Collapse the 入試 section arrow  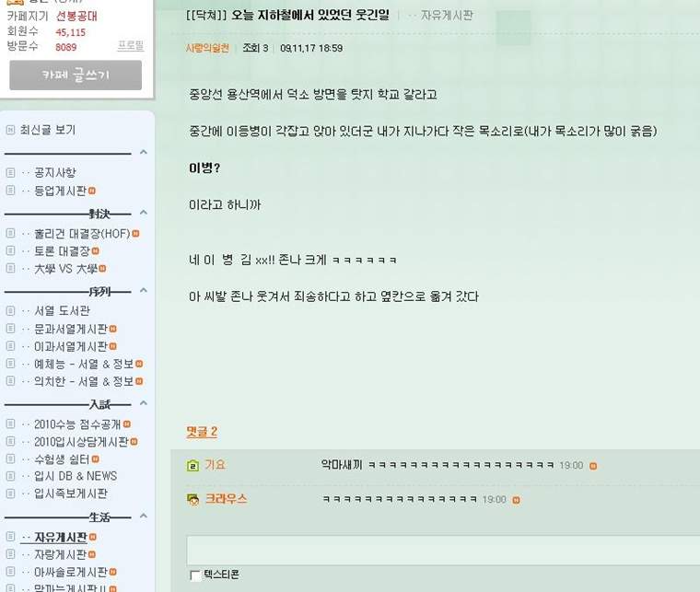click(x=144, y=403)
